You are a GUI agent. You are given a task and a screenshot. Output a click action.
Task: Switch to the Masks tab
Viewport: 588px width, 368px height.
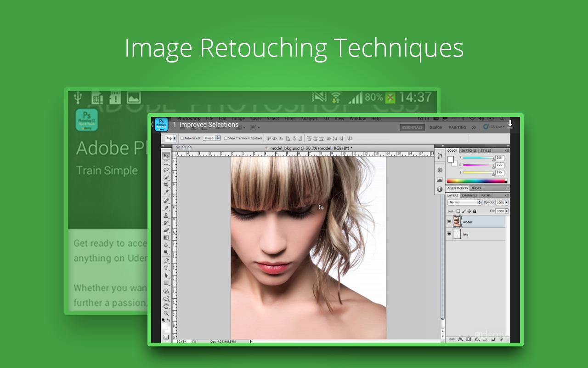pyautogui.click(x=476, y=188)
